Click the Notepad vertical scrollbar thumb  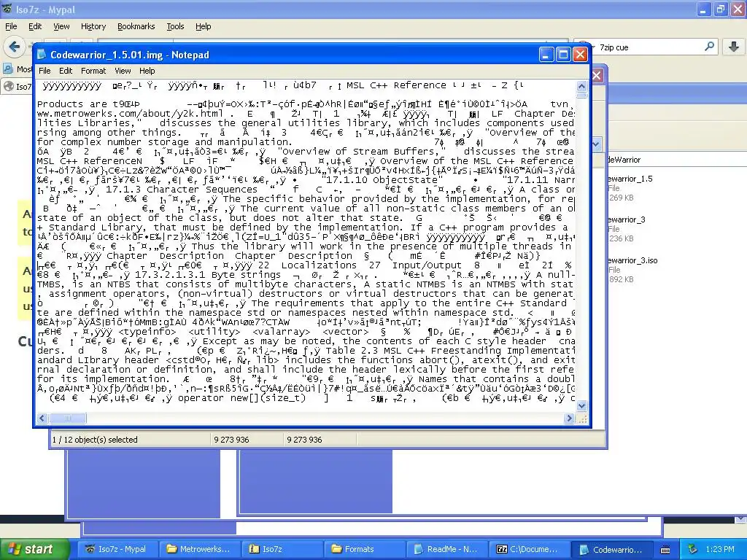pos(581,96)
